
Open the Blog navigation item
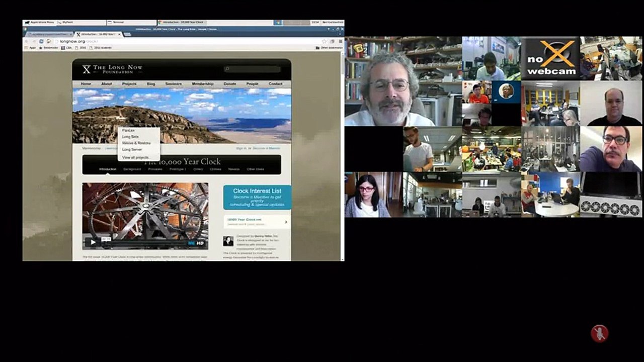(x=151, y=84)
